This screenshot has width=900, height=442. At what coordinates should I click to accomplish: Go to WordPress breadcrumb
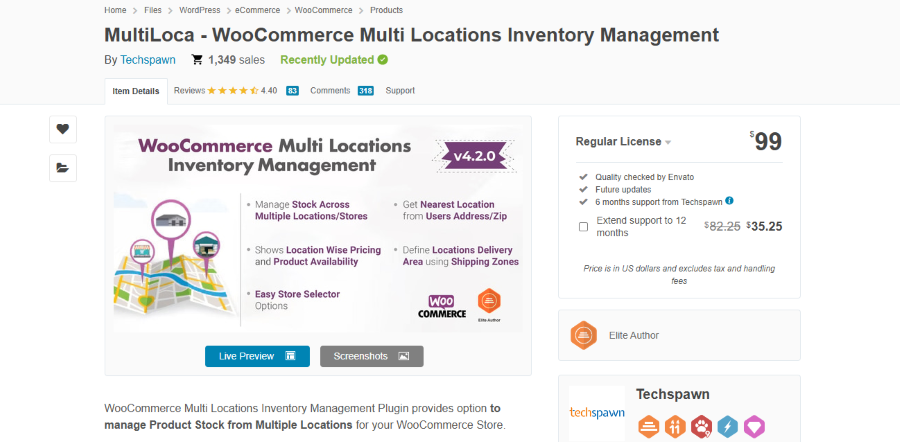click(200, 10)
